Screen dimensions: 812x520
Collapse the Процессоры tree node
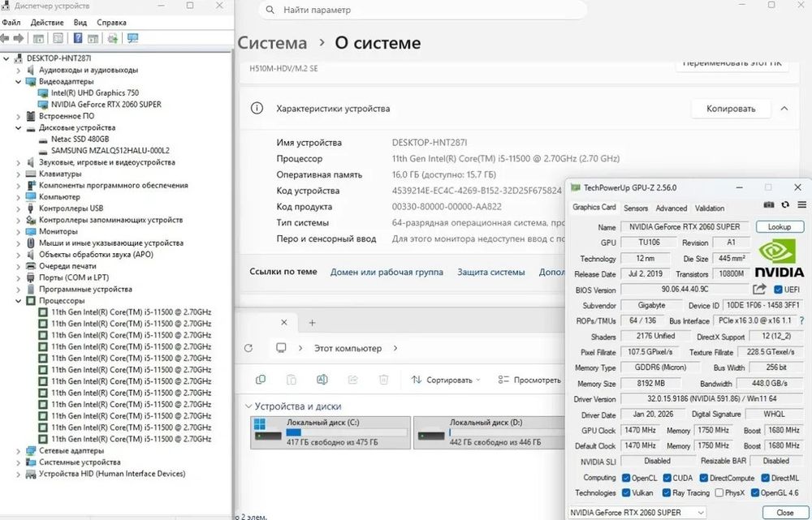pos(19,301)
